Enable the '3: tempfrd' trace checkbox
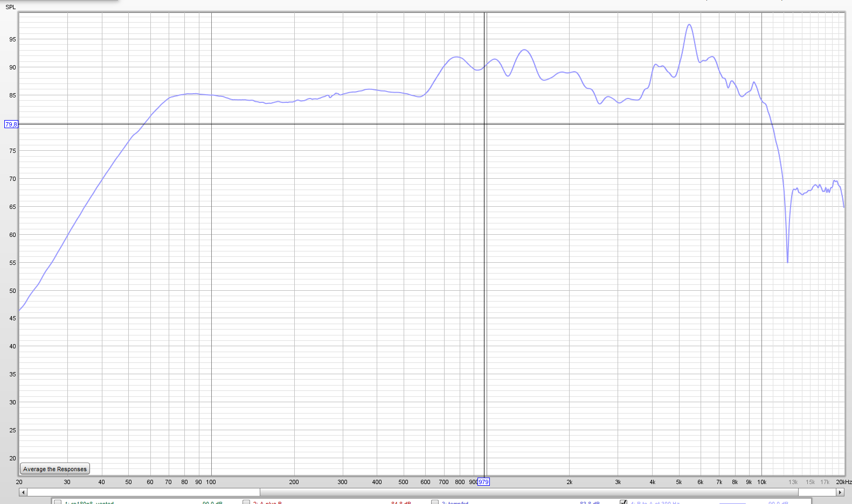This screenshot has width=852, height=504. coord(435,502)
